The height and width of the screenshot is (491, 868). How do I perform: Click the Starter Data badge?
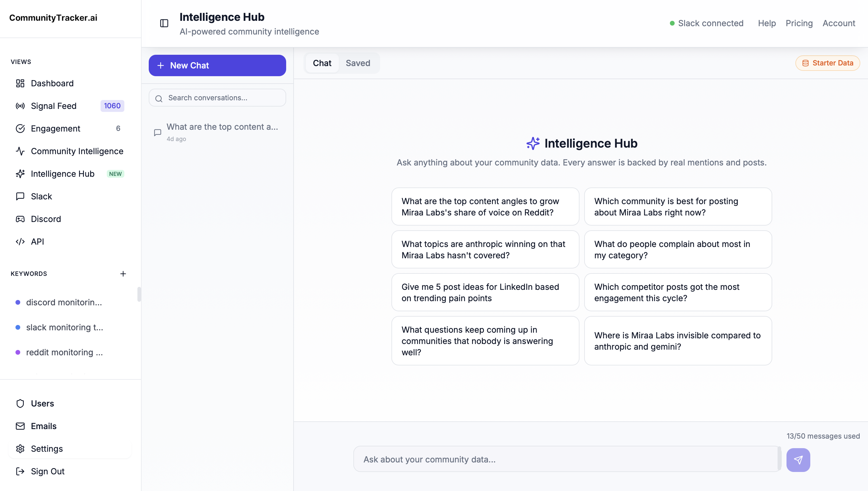pos(828,63)
